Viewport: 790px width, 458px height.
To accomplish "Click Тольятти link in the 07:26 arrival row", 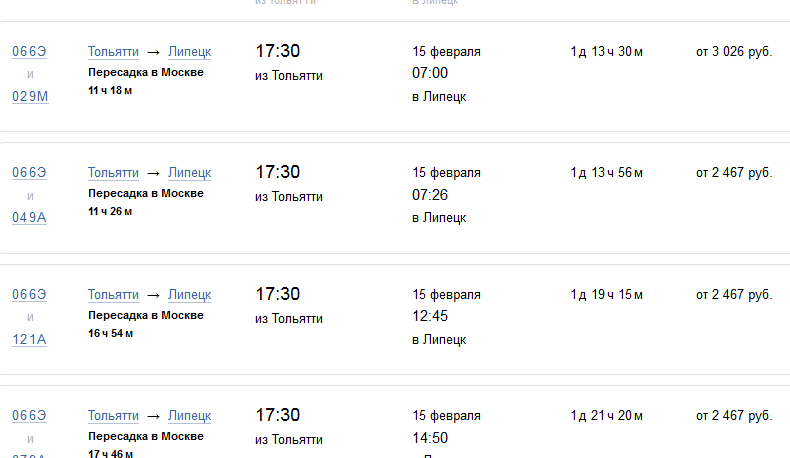I will click(x=113, y=173).
